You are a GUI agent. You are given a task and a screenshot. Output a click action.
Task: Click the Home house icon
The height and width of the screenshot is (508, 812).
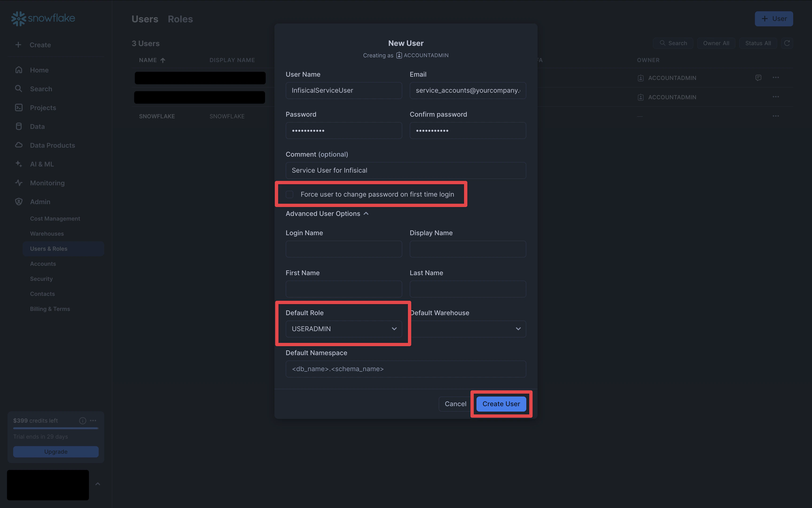tap(19, 70)
